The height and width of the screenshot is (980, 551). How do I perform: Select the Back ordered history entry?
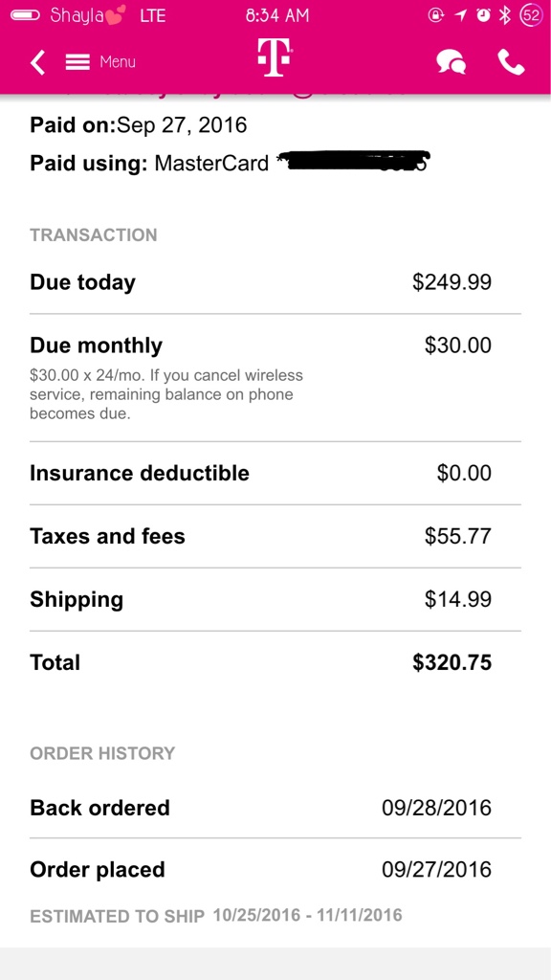(275, 808)
